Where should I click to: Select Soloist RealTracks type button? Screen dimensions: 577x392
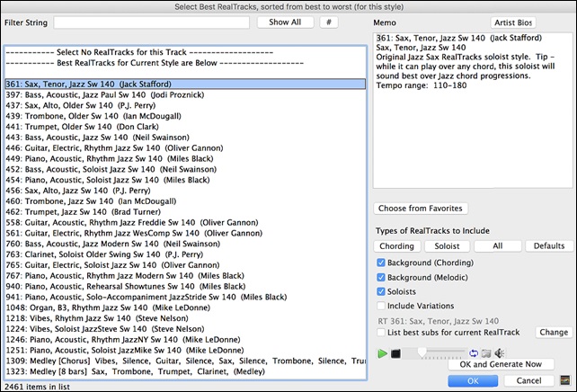447,246
